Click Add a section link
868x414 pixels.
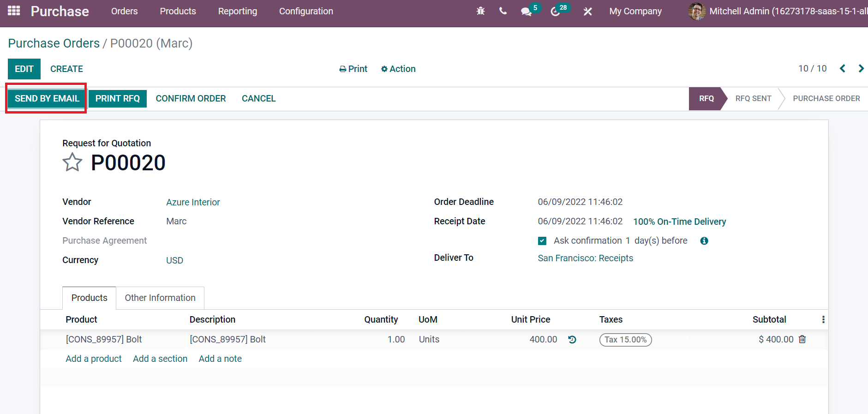tap(160, 359)
